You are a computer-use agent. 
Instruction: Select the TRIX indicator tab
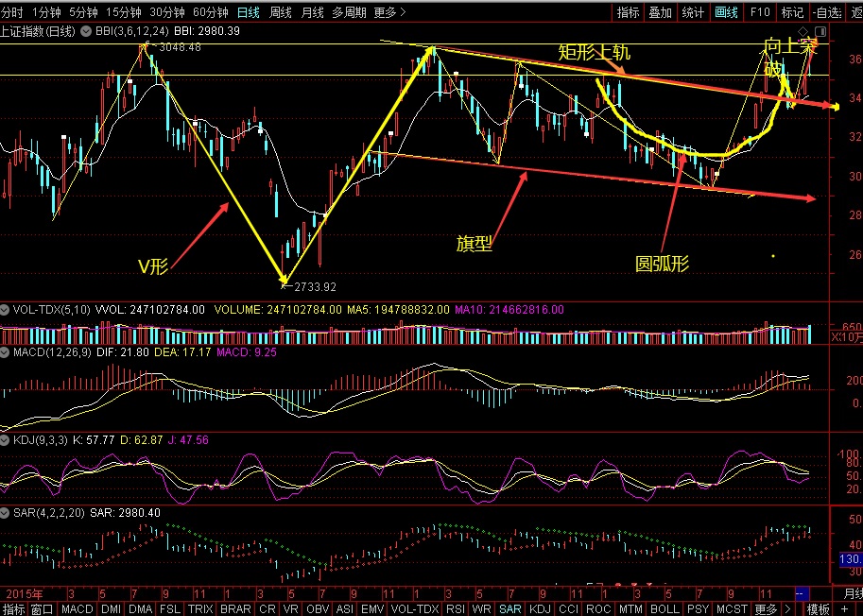(200, 608)
